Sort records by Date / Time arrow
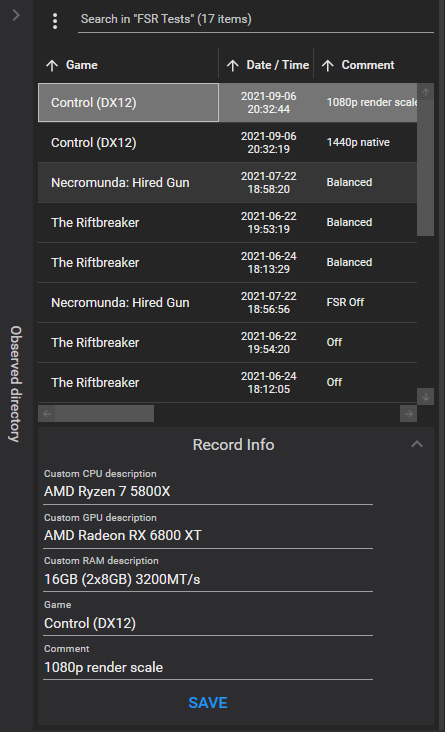 [x=233, y=65]
